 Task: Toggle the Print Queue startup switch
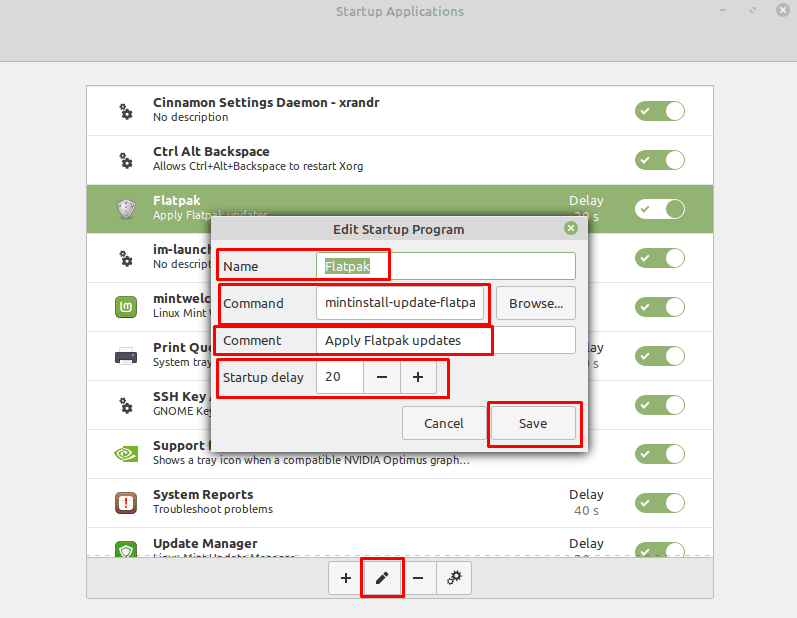point(660,356)
